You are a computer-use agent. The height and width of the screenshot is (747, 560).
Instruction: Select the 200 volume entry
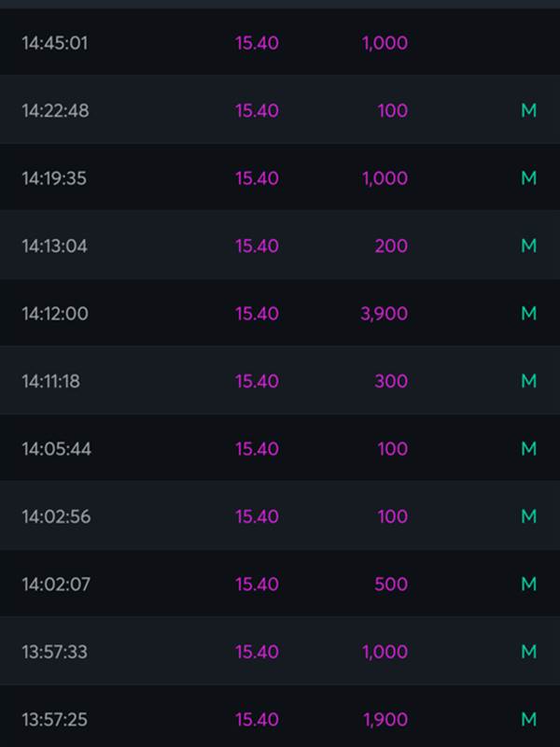pyautogui.click(x=391, y=247)
